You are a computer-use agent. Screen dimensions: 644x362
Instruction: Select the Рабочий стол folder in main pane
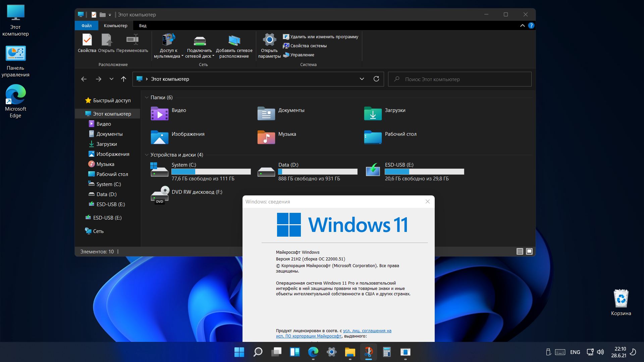391,137
